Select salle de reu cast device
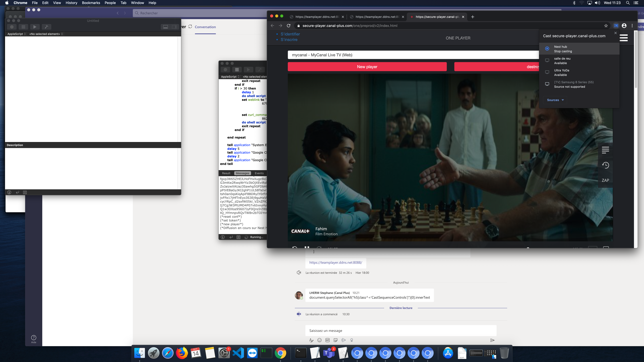This screenshot has height=362, width=644. [x=562, y=61]
